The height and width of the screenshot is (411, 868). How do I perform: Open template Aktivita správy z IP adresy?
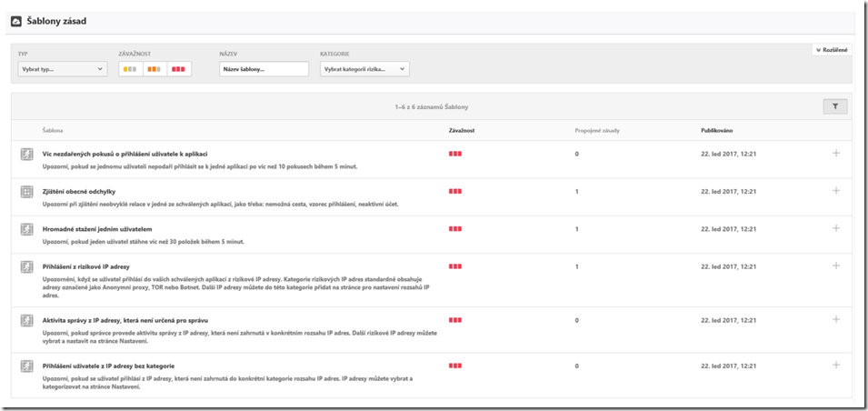tap(125, 320)
